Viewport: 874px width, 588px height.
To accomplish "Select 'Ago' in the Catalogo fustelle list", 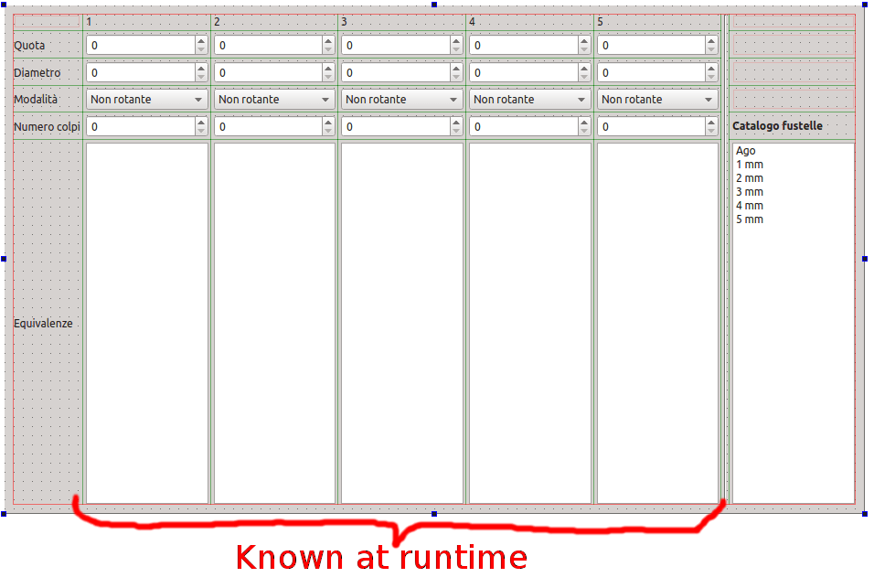I will coord(747,150).
